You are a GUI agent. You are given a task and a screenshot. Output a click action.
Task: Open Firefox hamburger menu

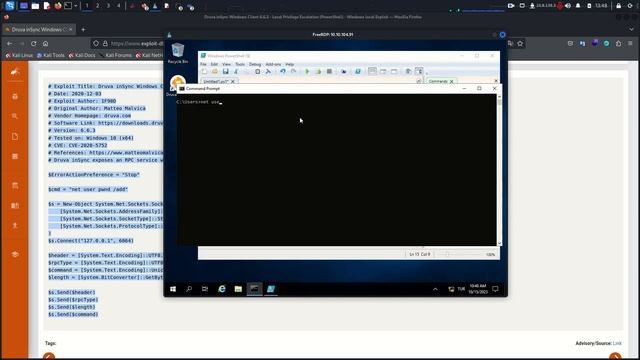[630, 43]
